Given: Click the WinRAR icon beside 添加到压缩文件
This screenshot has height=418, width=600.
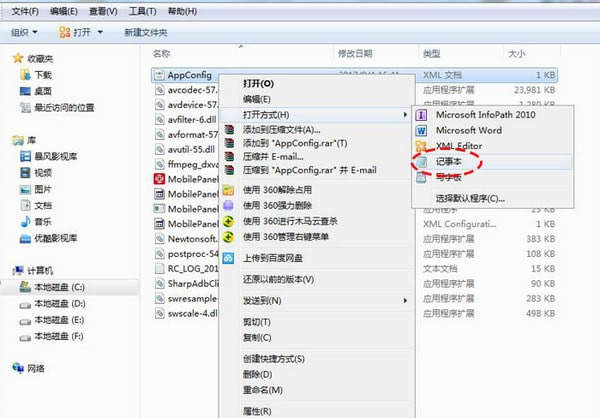Looking at the screenshot, I should [229, 130].
